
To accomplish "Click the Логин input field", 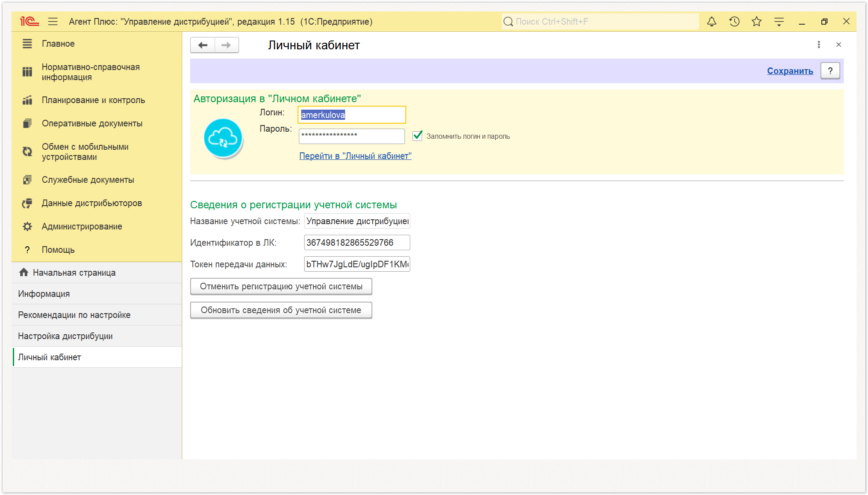I will pos(352,115).
